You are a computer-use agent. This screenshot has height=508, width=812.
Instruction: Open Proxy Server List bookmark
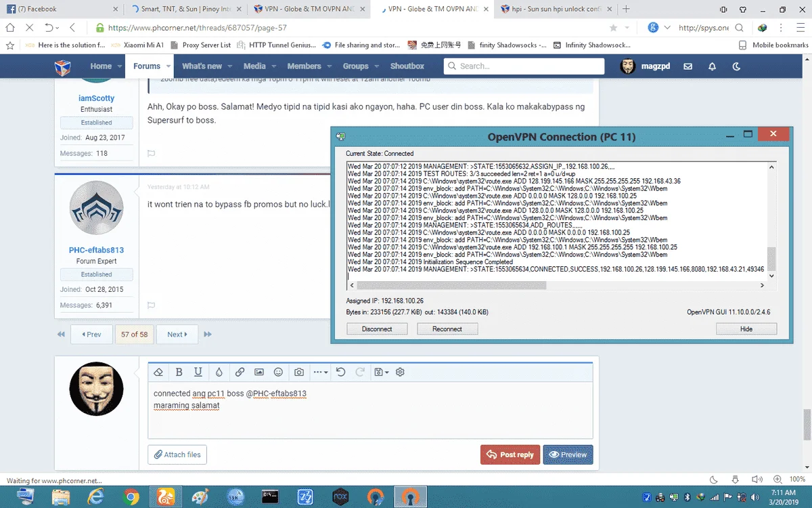(200, 45)
